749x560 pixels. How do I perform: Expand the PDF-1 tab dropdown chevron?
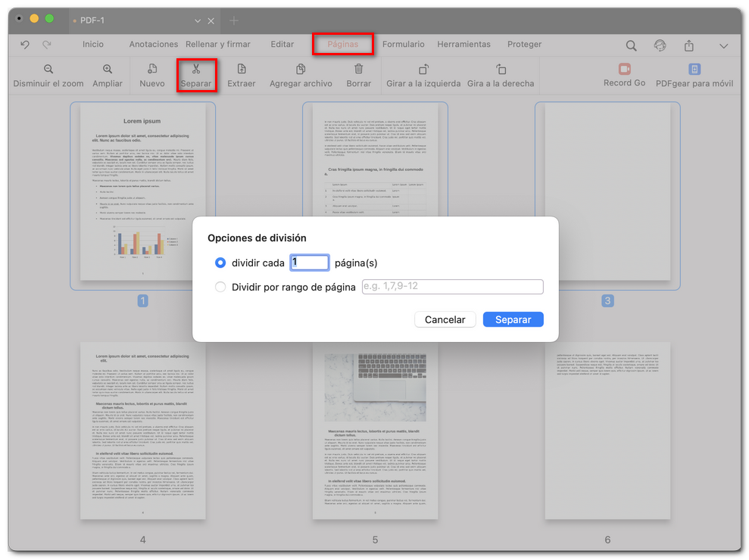(x=198, y=21)
